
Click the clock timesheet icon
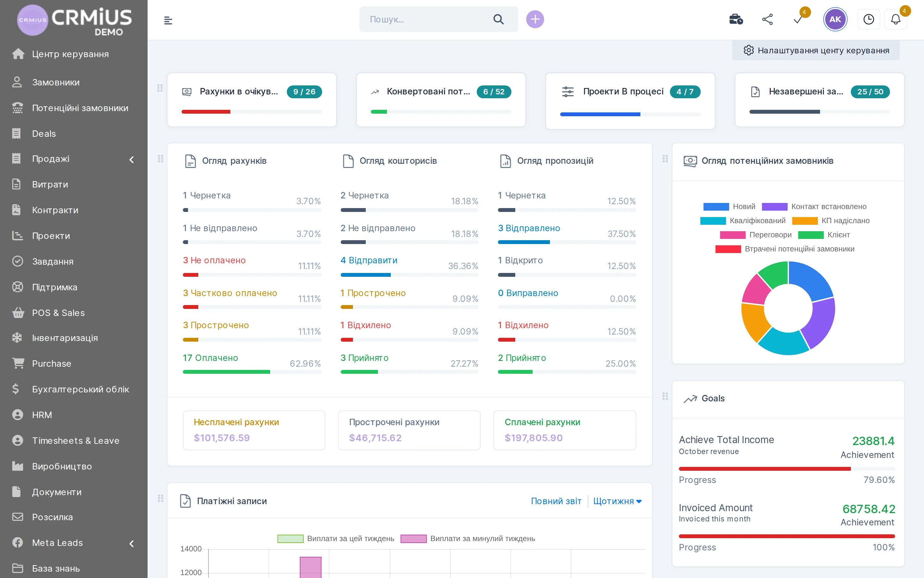tap(868, 19)
